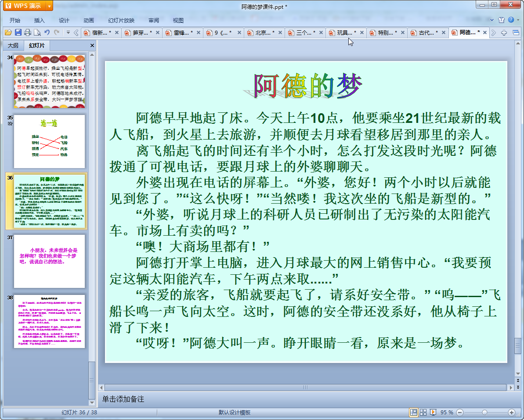Open help with the blue question mark
The height and width of the screenshot is (420, 524).
pyautogui.click(x=511, y=20)
